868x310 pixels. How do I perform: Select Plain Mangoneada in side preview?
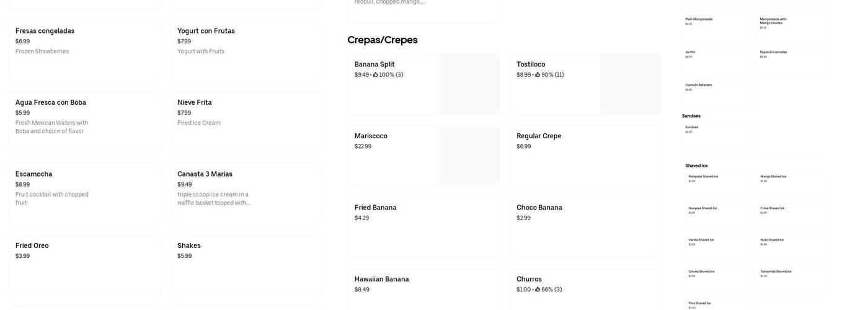coord(717,28)
